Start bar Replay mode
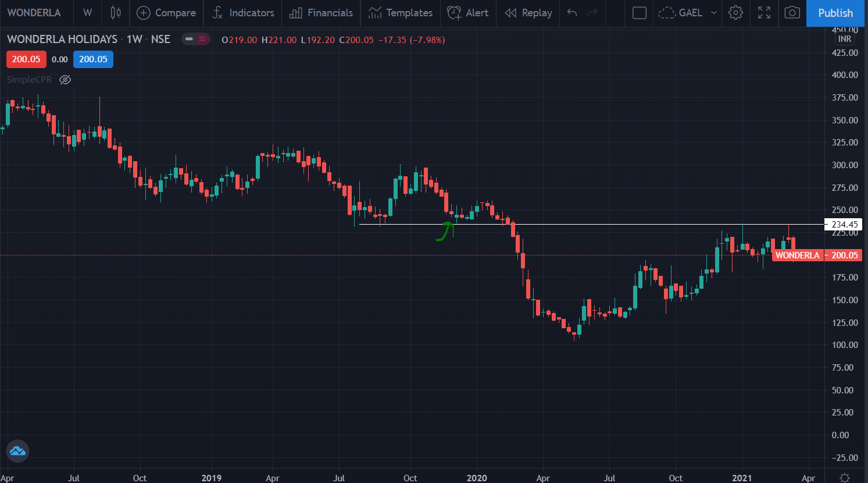Image resolution: width=868 pixels, height=483 pixels. click(528, 13)
